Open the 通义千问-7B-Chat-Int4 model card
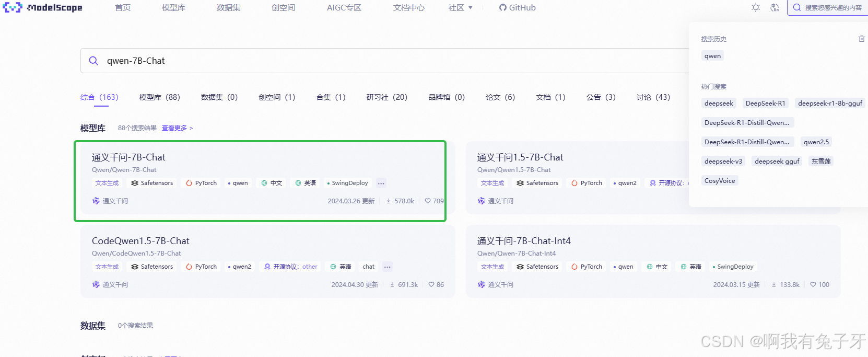 [x=653, y=261]
